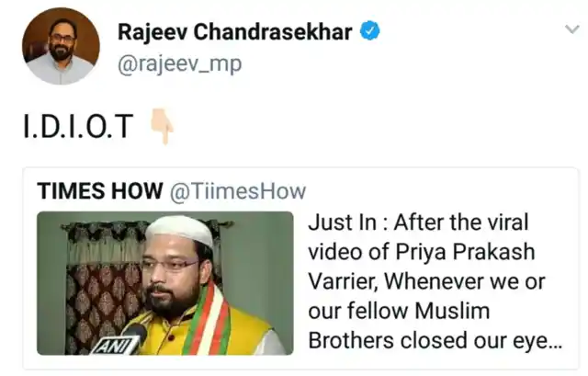Click the pointing-down finger emoji
Viewport: 588px width, 376px height.
coord(162,127)
